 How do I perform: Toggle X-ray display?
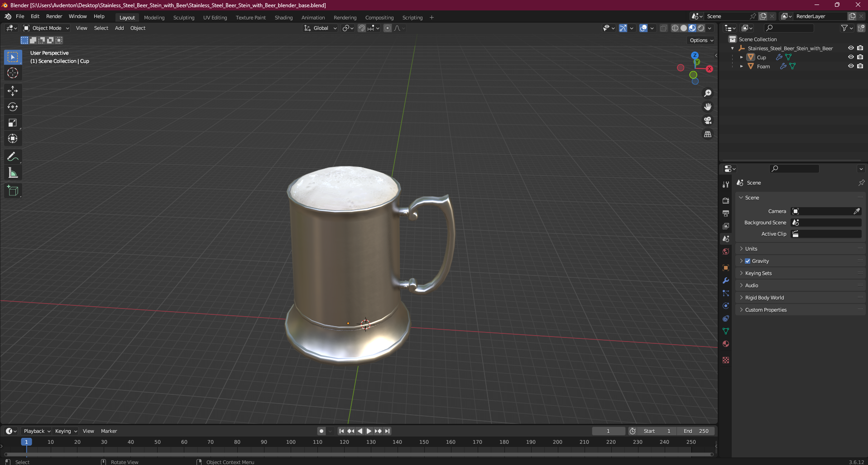663,28
